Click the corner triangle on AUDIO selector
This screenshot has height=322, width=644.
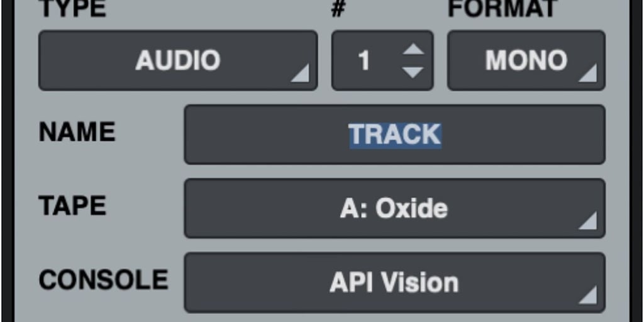tap(300, 73)
